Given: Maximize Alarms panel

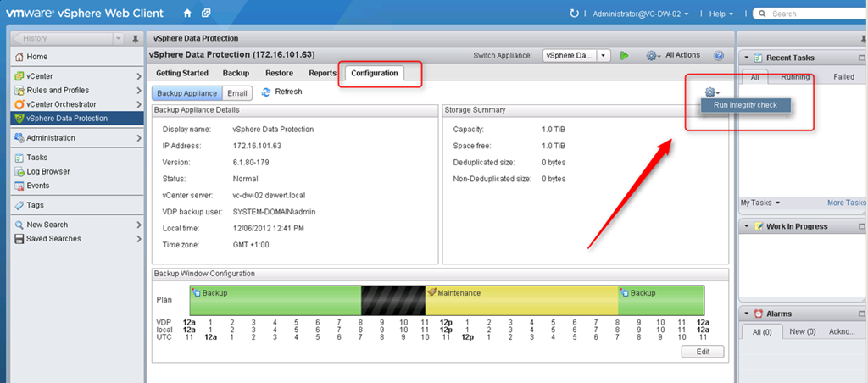Looking at the screenshot, I should (861, 314).
